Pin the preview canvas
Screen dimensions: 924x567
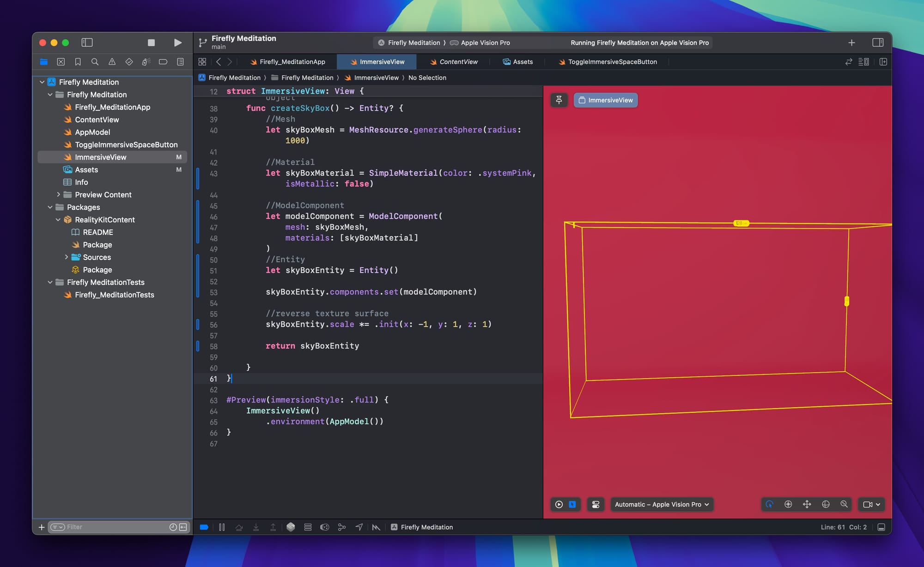[559, 100]
